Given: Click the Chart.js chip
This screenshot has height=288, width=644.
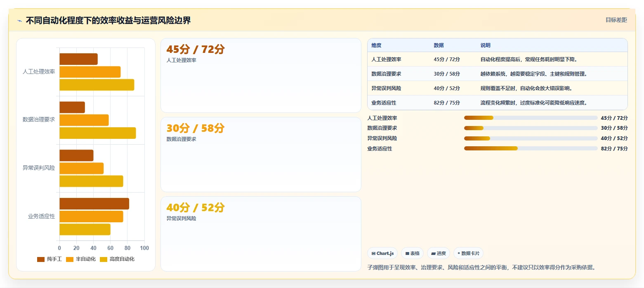Looking at the screenshot, I should click(382, 253).
